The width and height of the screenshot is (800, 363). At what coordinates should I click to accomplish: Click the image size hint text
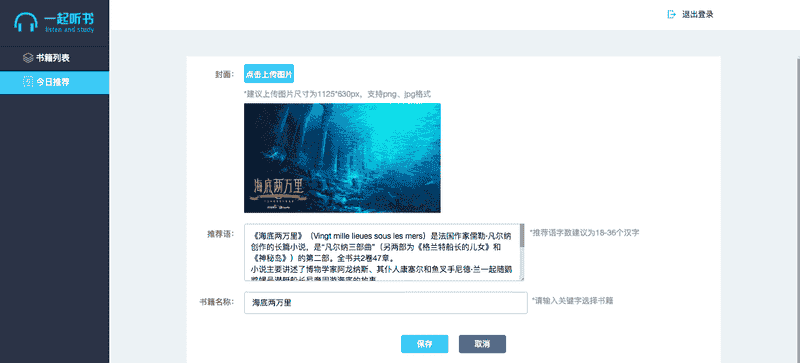[x=338, y=94]
